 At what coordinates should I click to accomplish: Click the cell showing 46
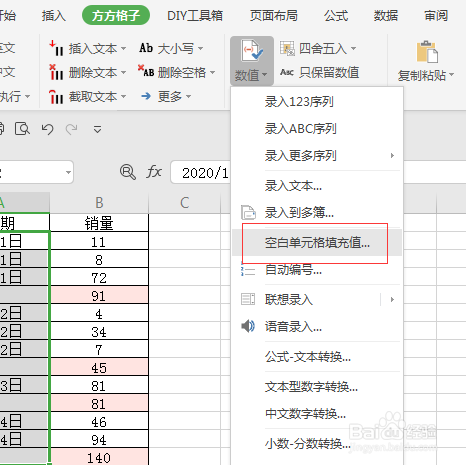tap(99, 421)
